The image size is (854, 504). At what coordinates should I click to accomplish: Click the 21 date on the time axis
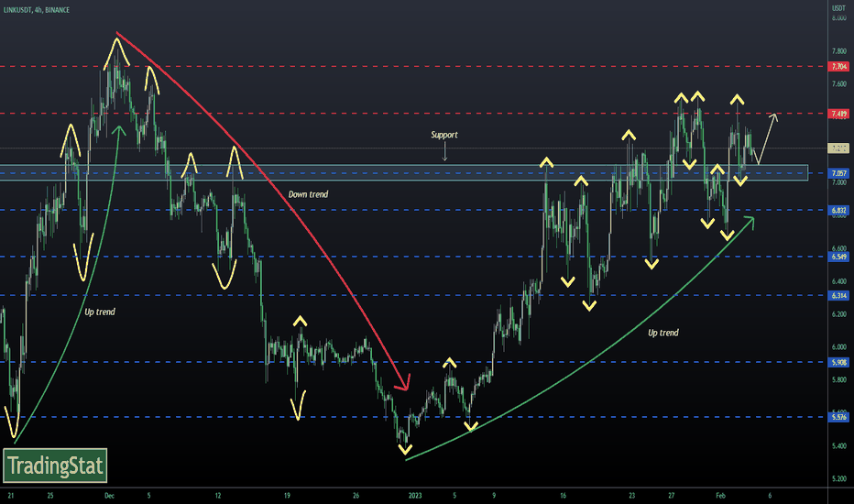(10, 496)
